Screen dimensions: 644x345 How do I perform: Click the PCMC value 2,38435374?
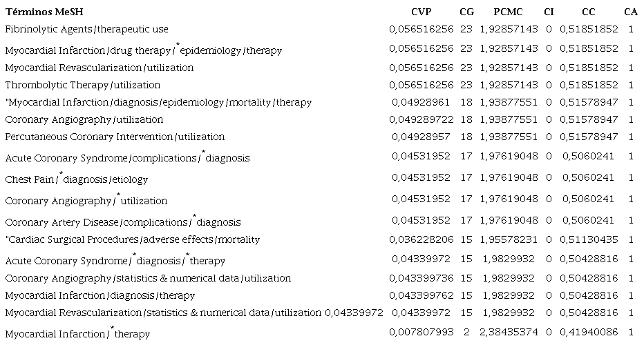pos(508,332)
